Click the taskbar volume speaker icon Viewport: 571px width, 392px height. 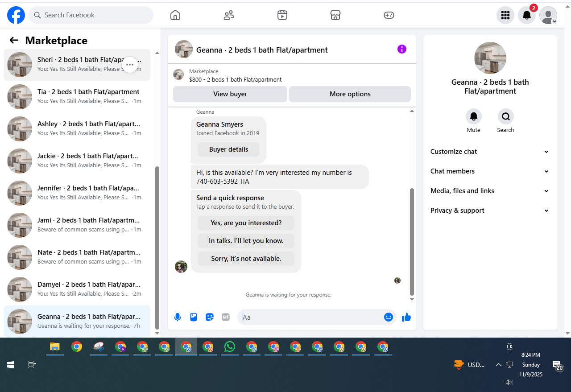[x=509, y=382]
